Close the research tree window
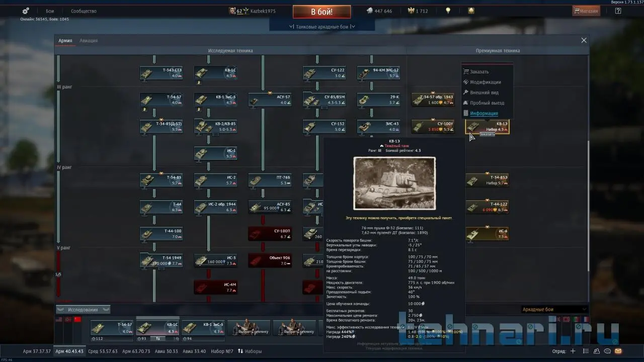The image size is (644, 362). coord(584,40)
